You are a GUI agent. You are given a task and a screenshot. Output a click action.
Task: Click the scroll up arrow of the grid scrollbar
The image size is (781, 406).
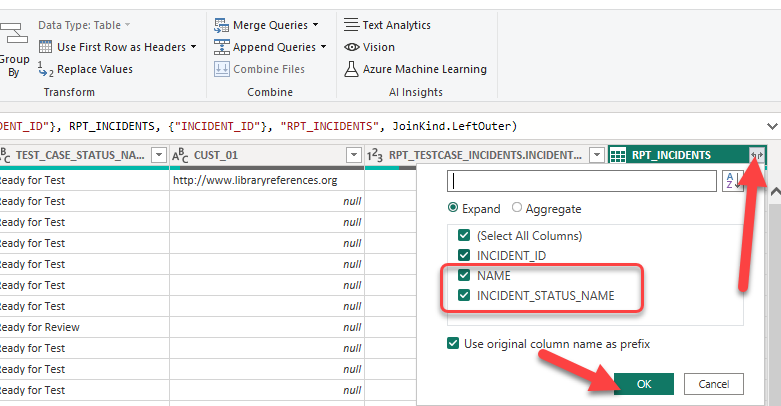click(775, 192)
